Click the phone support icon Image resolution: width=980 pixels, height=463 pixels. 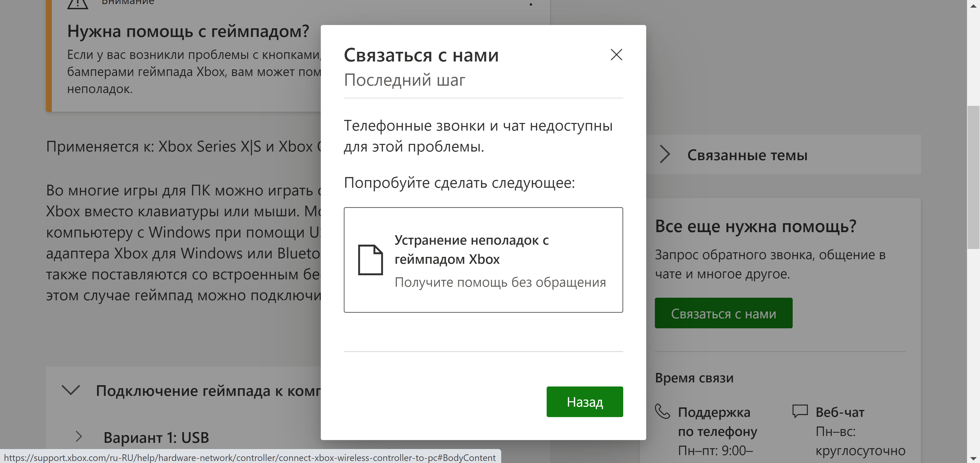[662, 412]
